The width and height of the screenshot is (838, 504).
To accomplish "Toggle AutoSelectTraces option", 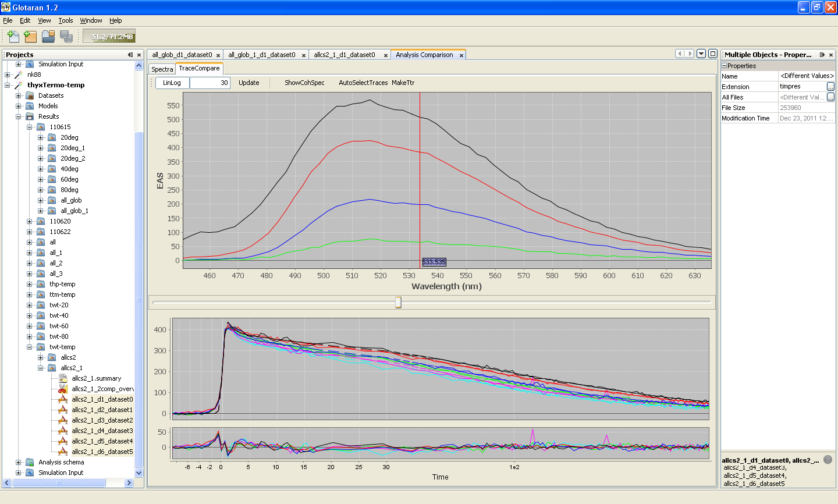I will (363, 83).
